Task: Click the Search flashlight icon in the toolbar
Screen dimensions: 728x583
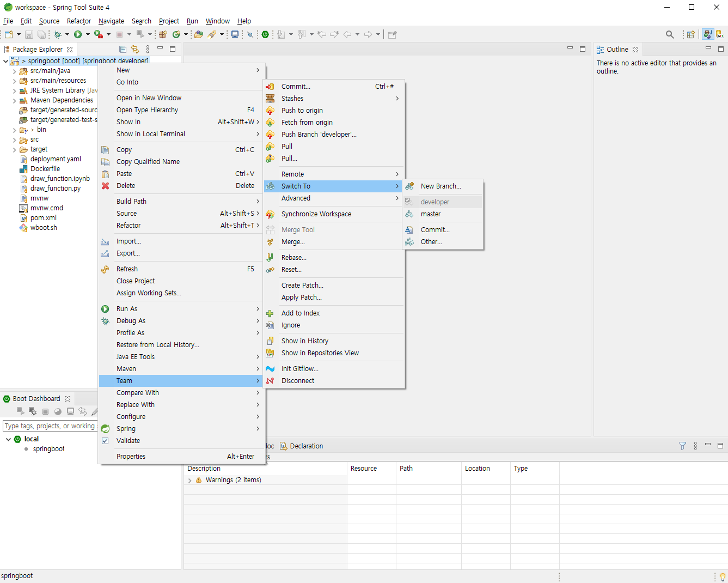Action: click(212, 34)
